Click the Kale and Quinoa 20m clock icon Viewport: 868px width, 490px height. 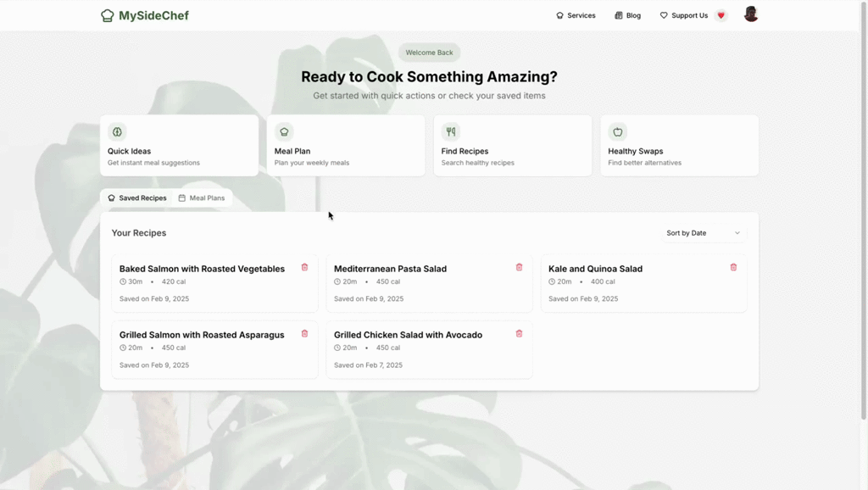pos(552,281)
